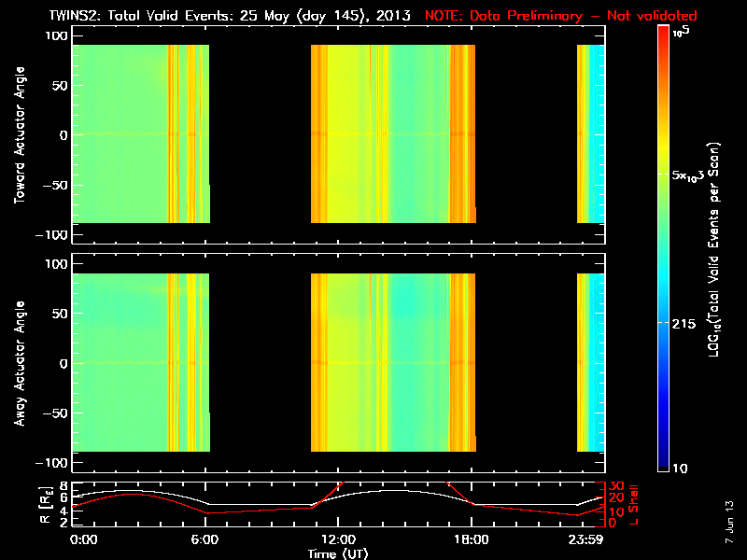Click the -50 tick label on Away panel
This screenshot has height=560, width=747.
[55, 413]
